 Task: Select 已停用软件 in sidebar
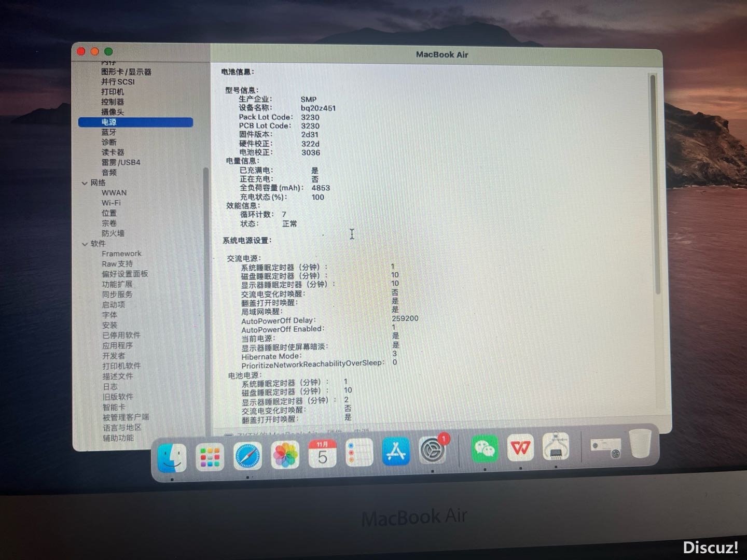pyautogui.click(x=121, y=335)
